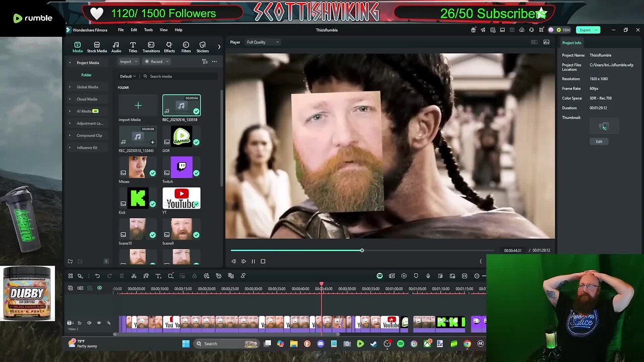Screen dimensions: 644x362
Task: Collapse the Project Media tree
Action: (x=70, y=63)
